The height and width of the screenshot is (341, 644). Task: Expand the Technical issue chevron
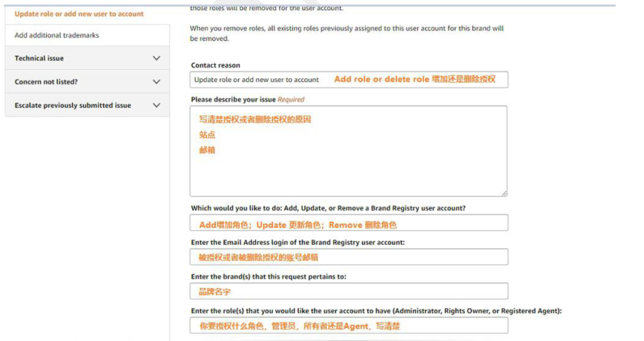pos(156,58)
